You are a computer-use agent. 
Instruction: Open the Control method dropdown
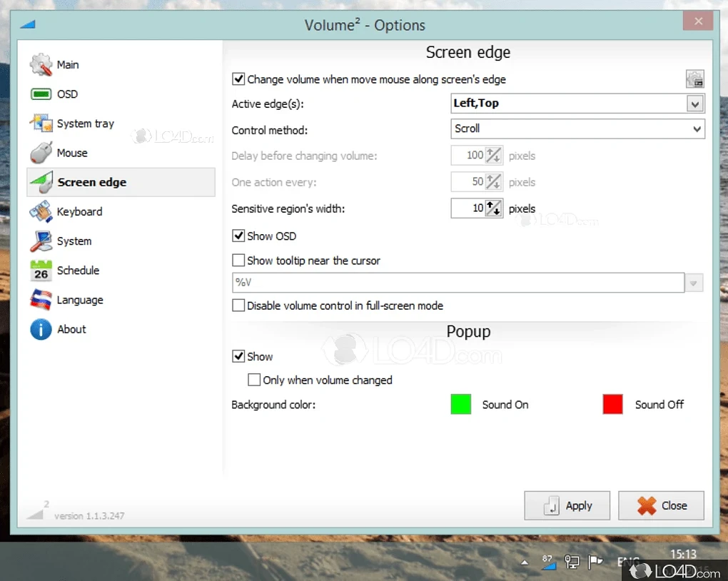[x=697, y=129]
